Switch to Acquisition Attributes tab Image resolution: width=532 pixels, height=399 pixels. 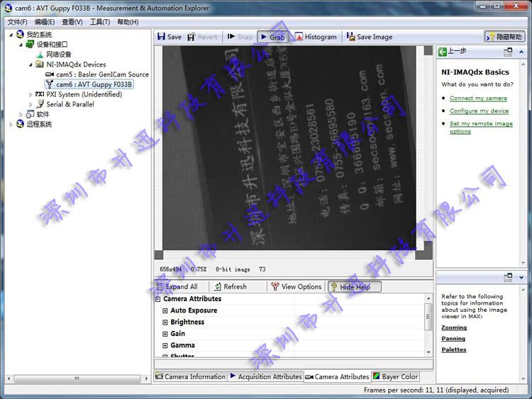tap(266, 376)
